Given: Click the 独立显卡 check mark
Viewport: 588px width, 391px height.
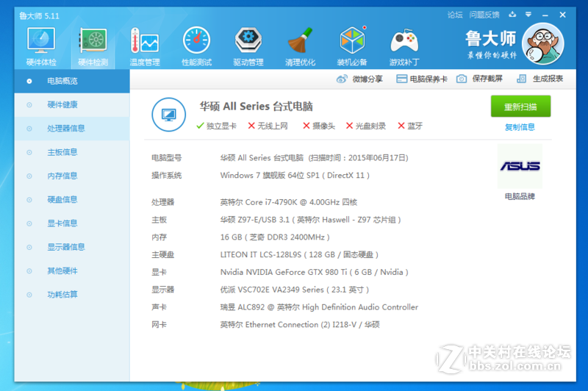Looking at the screenshot, I should 200,126.
